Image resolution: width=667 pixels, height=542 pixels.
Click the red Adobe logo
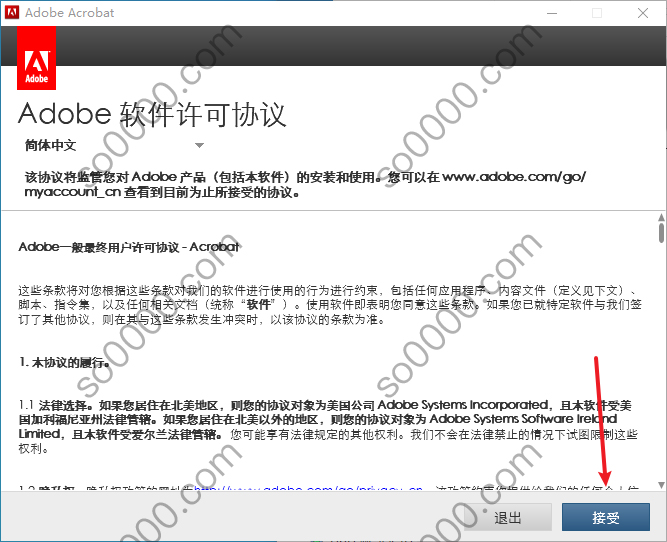[x=37, y=58]
